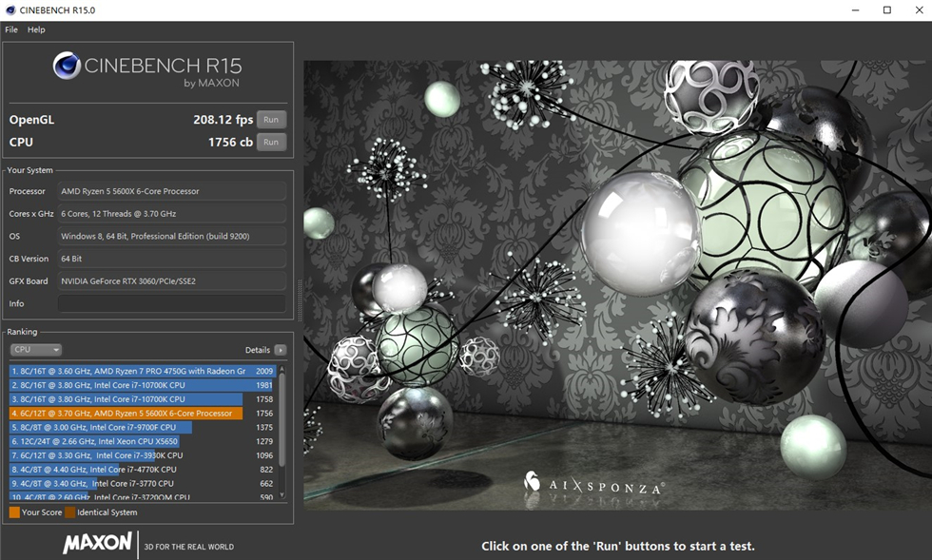Select the Processor field showing Ryzen 5 5600X
Image resolution: width=932 pixels, height=560 pixels.
172,191
